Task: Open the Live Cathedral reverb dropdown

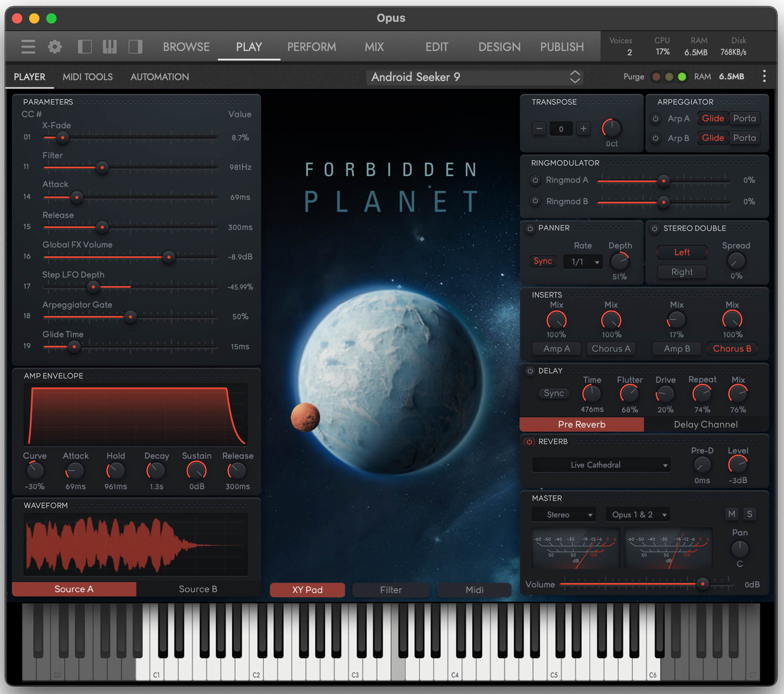Action: [x=601, y=465]
